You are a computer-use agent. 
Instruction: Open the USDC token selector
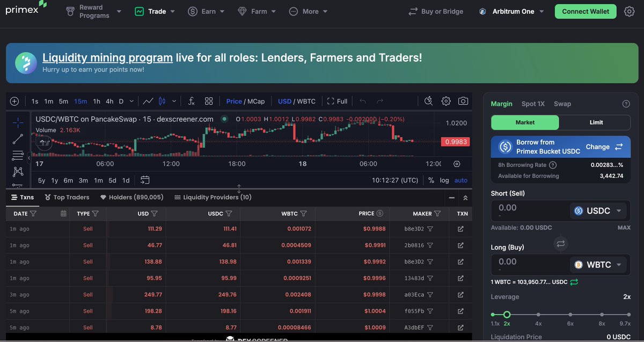598,211
